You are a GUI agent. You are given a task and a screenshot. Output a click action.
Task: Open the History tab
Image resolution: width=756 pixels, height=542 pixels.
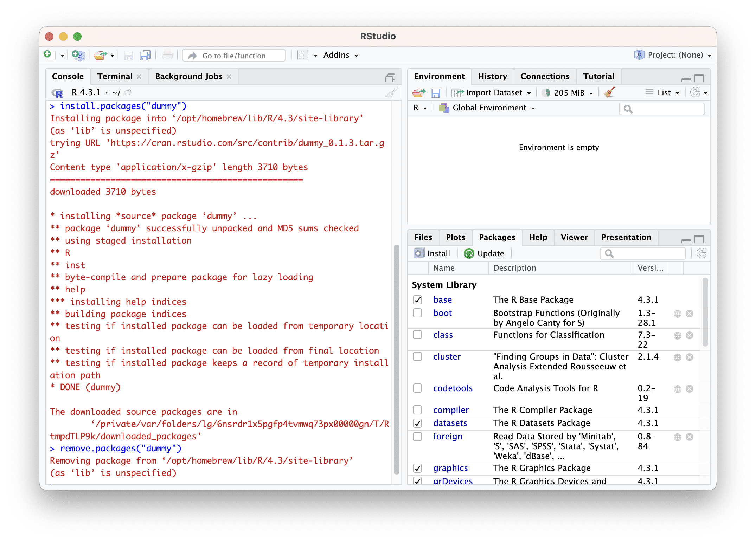point(493,76)
